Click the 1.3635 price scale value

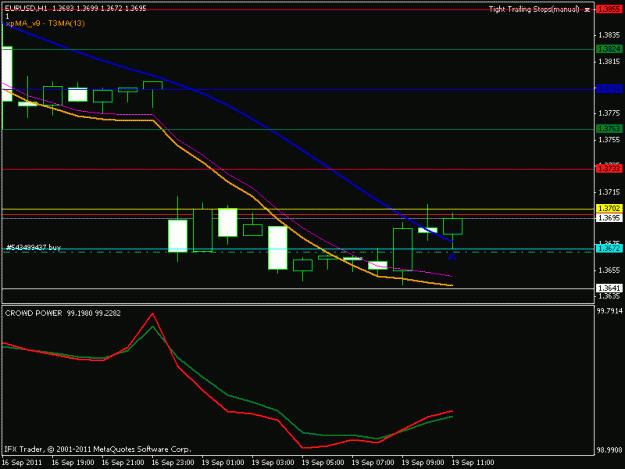(609, 296)
